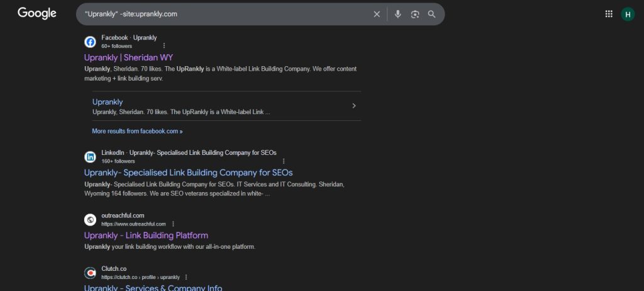The height and width of the screenshot is (291, 644).
Task: Click 'https://www.outreachful.com' URL text
Action: [x=133, y=224]
